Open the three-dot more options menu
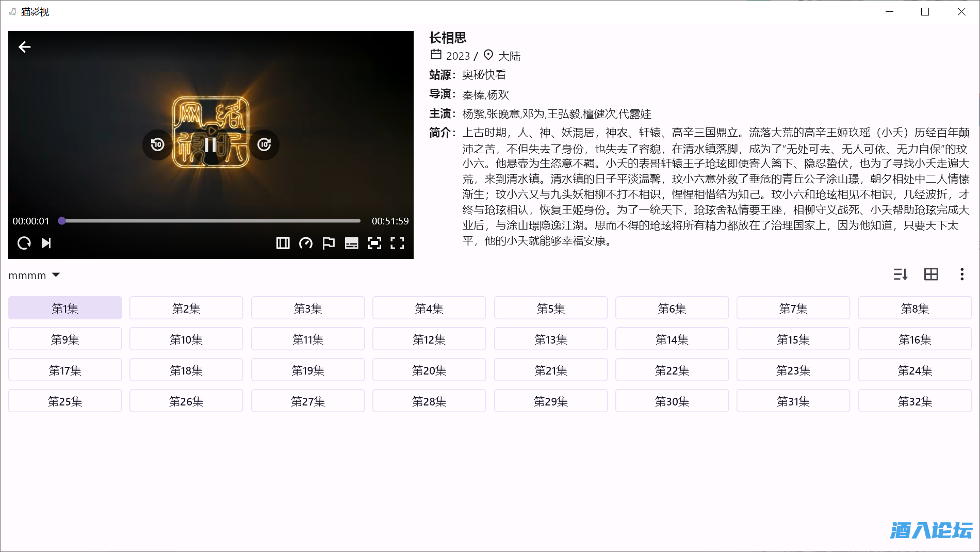 962,274
